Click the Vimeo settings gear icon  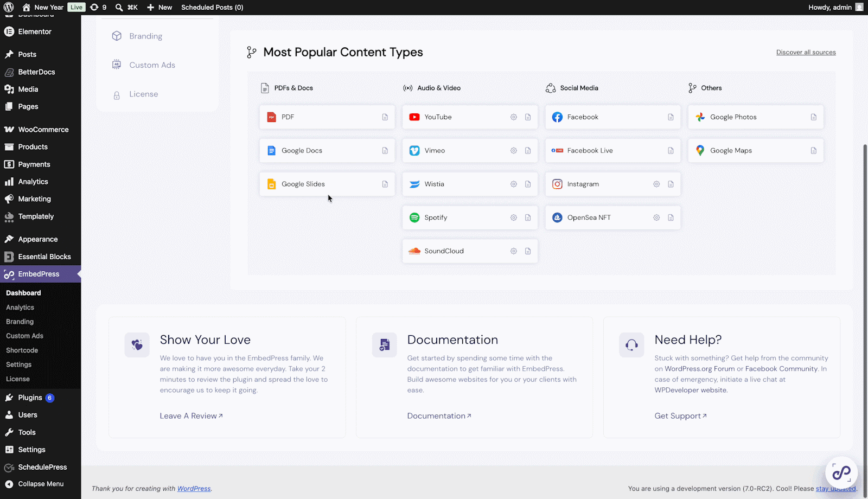(513, 151)
